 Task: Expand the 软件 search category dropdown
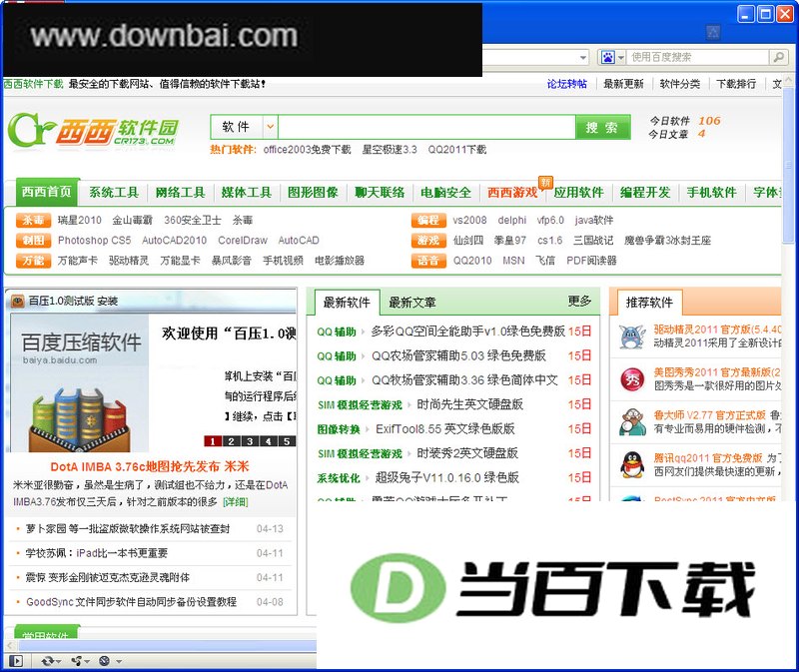coord(270,127)
